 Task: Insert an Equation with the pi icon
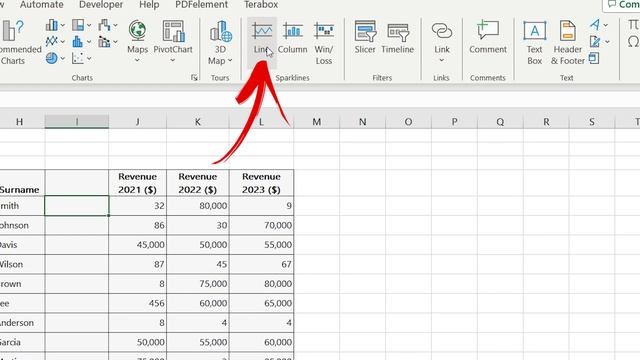coord(634,25)
